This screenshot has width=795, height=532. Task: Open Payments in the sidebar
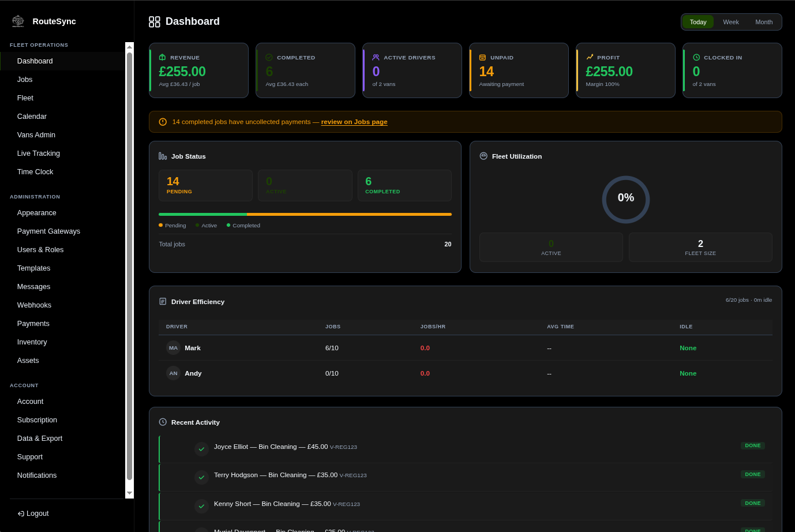coord(62,324)
